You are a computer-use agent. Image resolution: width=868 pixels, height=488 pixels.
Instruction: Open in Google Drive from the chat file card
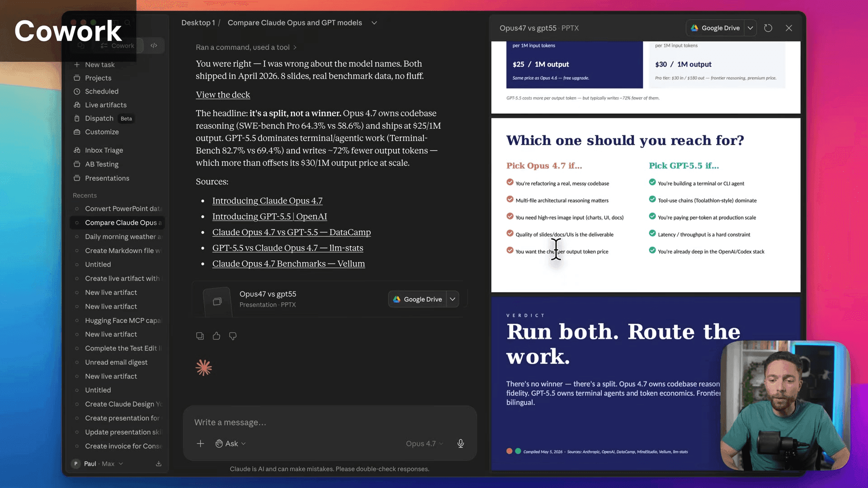point(417,300)
